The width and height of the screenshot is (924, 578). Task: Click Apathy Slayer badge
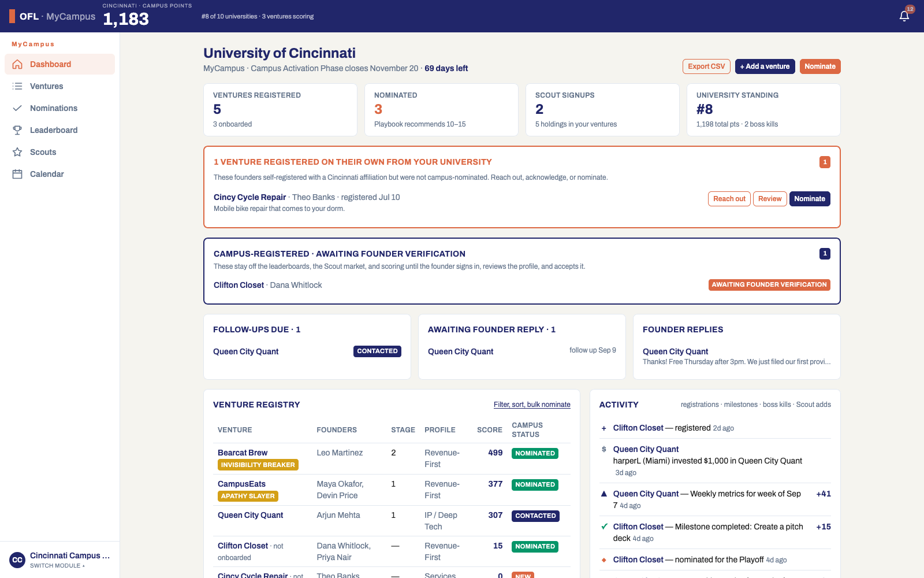(248, 496)
